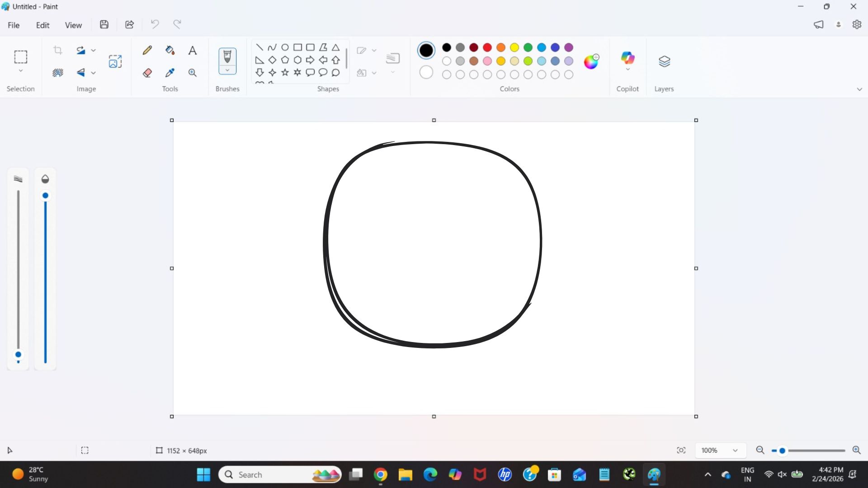
Task: Expand the Selection options
Action: (21, 71)
